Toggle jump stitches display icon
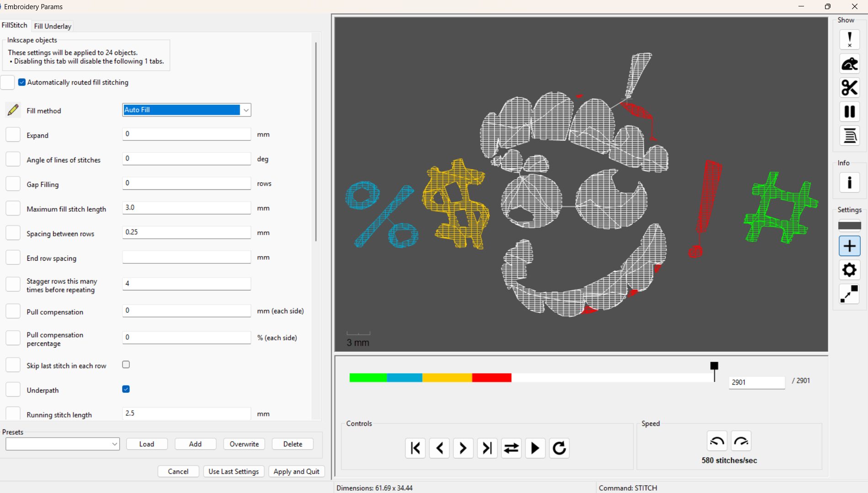Image resolution: width=868 pixels, height=493 pixels. coord(849,64)
